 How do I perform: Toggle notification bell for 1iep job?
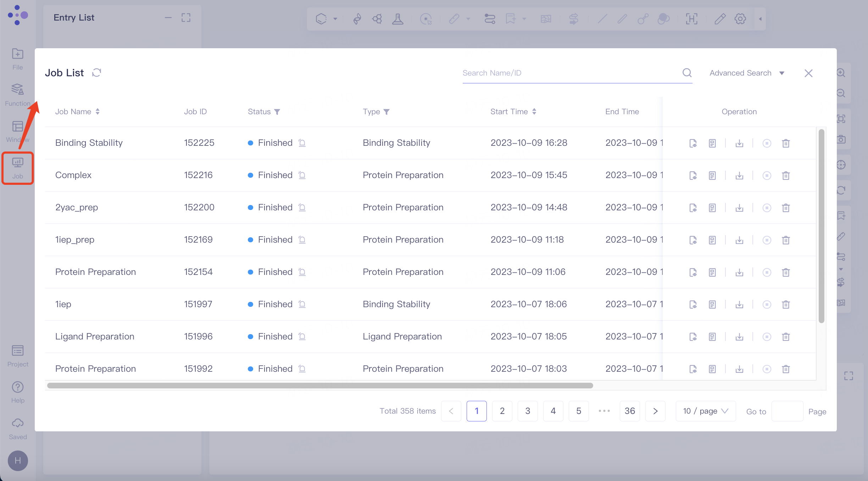pos(302,304)
